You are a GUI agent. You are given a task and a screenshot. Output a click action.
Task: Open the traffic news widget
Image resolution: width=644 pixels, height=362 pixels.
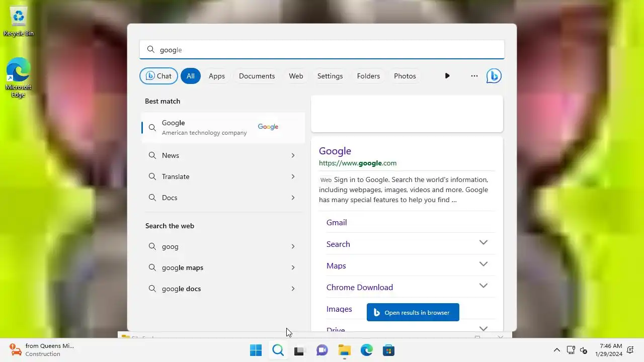coord(42,350)
